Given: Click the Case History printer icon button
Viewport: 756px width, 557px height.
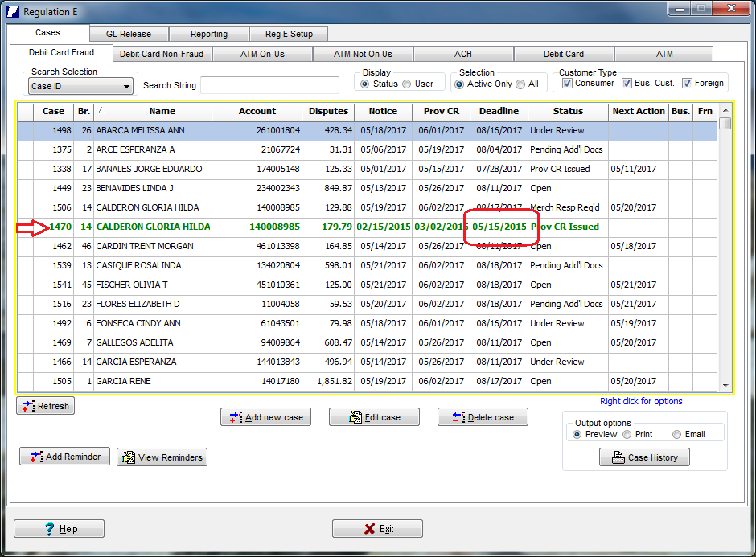Looking at the screenshot, I should 618,457.
